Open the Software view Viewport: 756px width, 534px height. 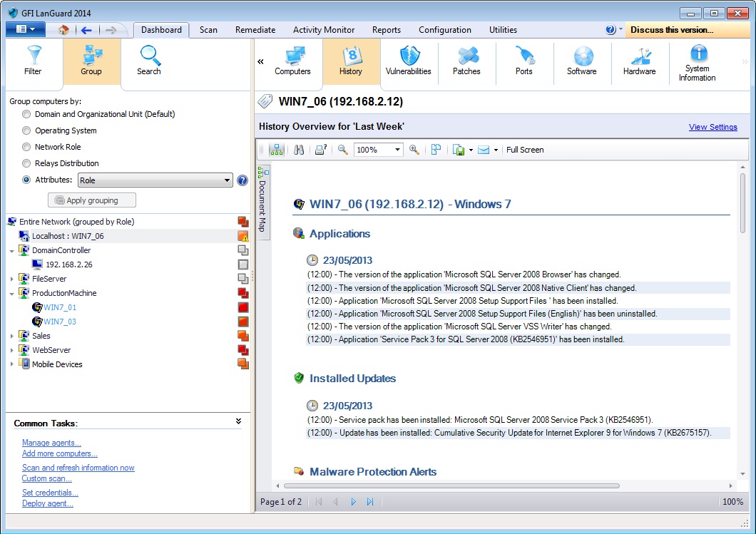point(582,61)
